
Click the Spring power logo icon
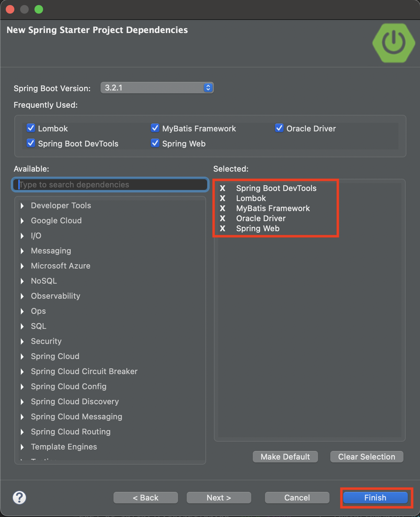394,43
